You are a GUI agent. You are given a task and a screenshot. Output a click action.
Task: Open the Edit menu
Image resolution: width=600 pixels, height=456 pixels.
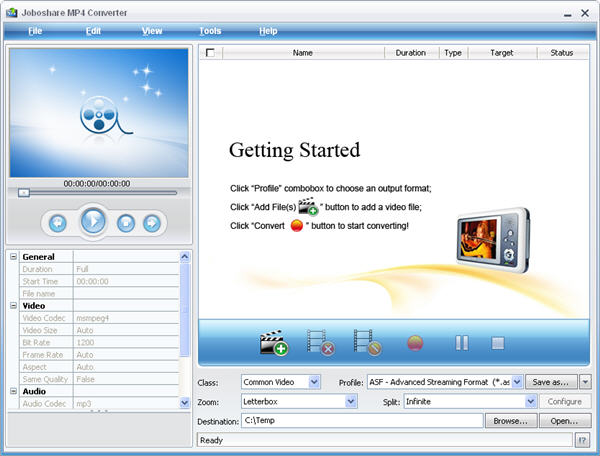point(93,31)
